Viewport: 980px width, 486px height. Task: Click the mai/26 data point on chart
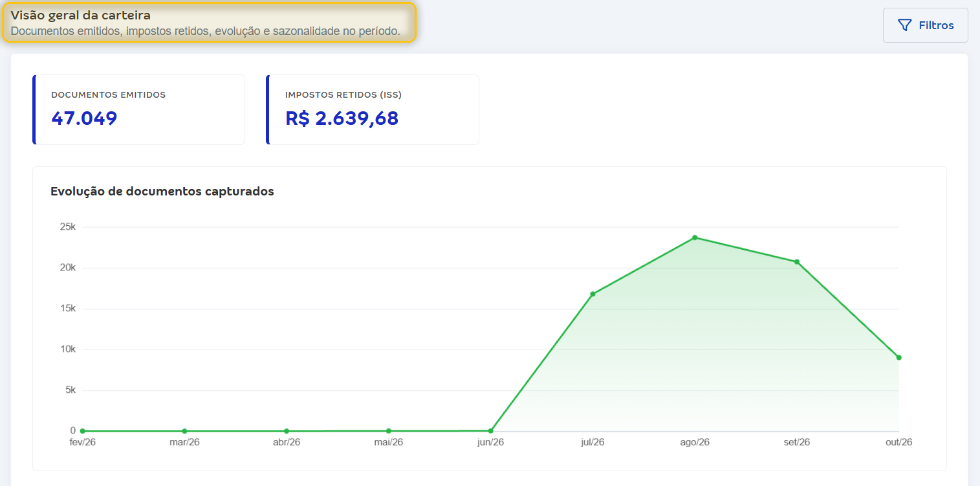click(389, 431)
